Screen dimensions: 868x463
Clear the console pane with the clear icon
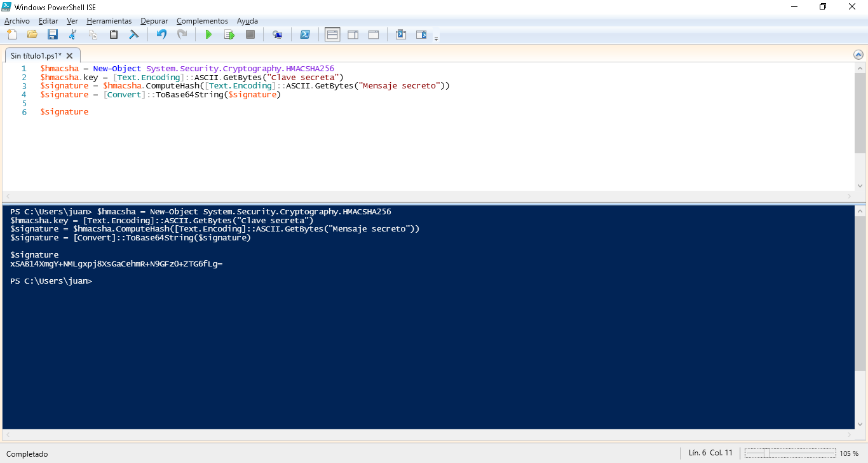[134, 34]
